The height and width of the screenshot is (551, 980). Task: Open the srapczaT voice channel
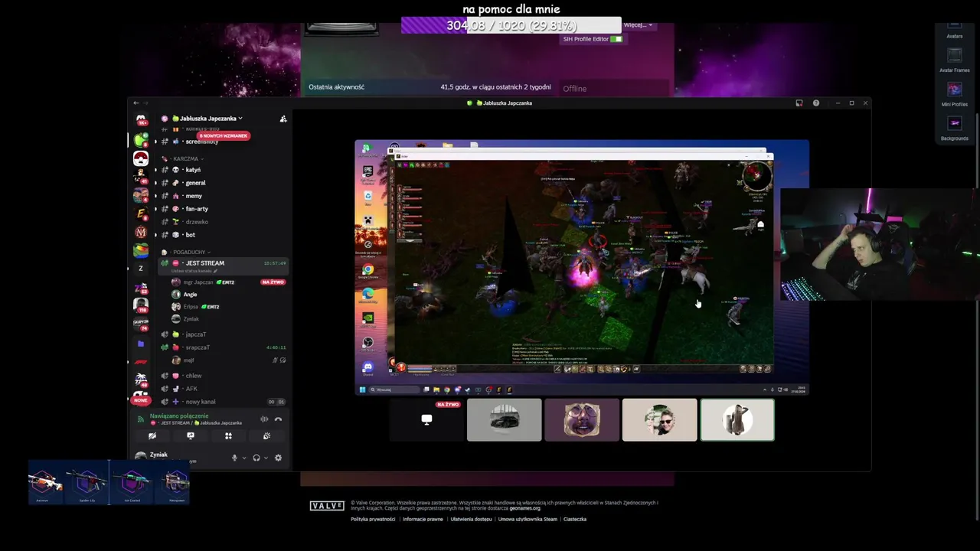pos(222,347)
